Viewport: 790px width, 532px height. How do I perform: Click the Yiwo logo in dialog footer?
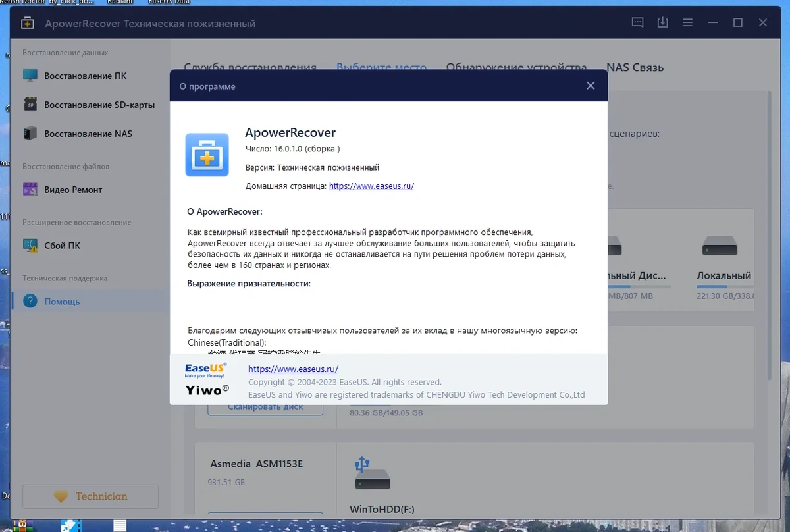click(207, 390)
